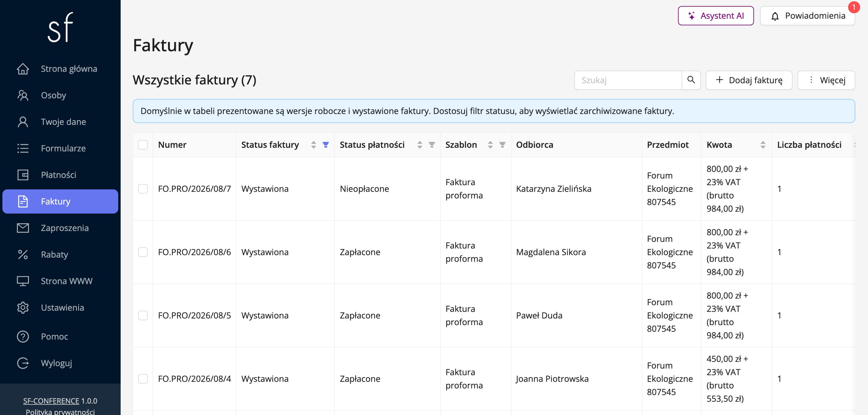Open the Szablon column filter funnel

pyautogui.click(x=502, y=145)
